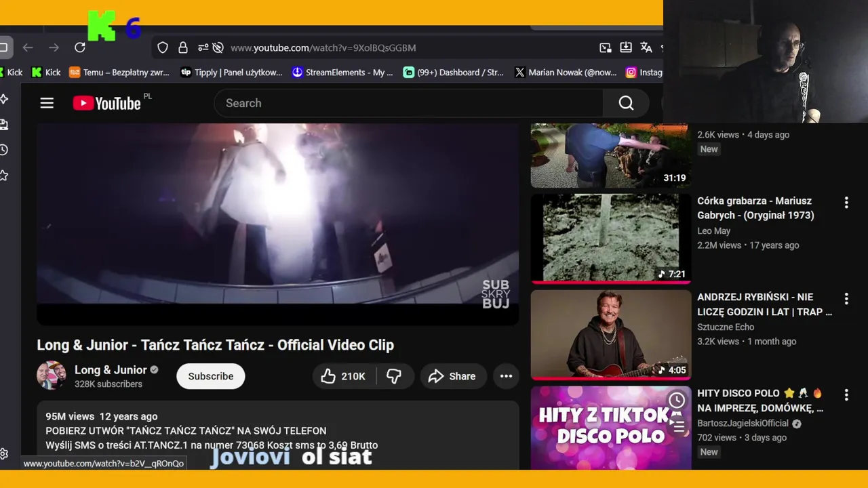
Task: Click the YouTube logo
Action: (107, 103)
